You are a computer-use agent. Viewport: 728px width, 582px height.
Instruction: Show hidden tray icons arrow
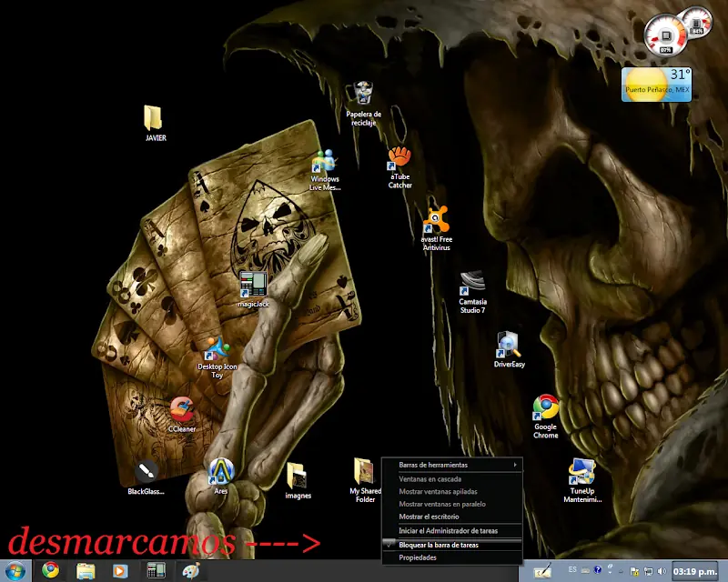click(621, 572)
